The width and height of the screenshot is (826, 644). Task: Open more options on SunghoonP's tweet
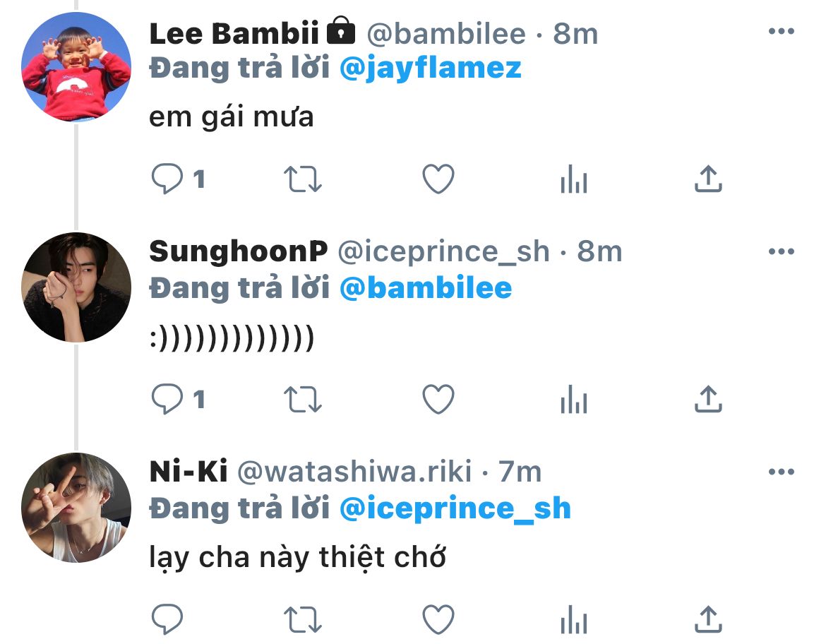click(x=782, y=252)
